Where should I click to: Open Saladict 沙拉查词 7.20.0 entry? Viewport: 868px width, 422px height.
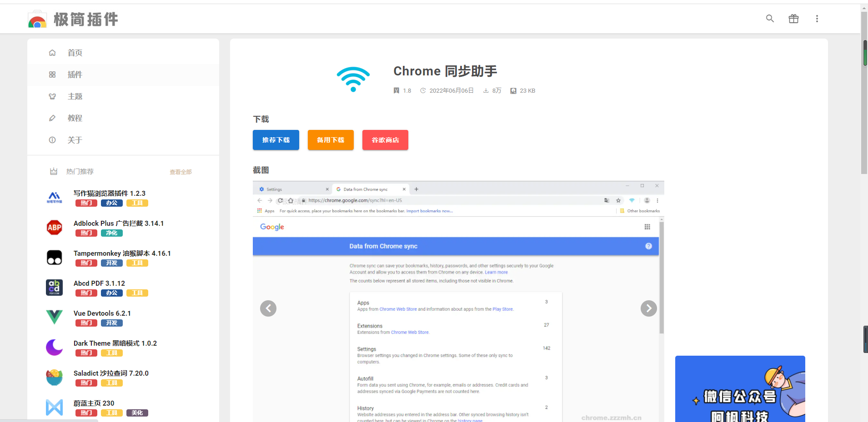pos(111,373)
